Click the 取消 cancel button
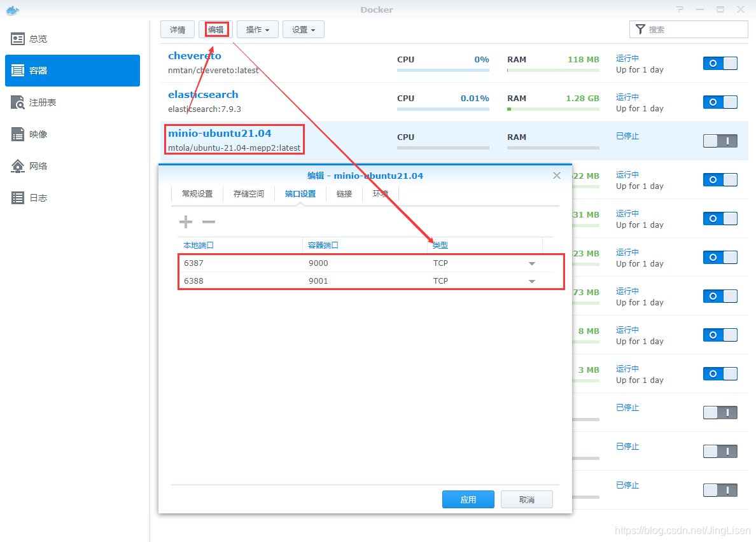Viewport: 756px width, 542px height. 526,499
